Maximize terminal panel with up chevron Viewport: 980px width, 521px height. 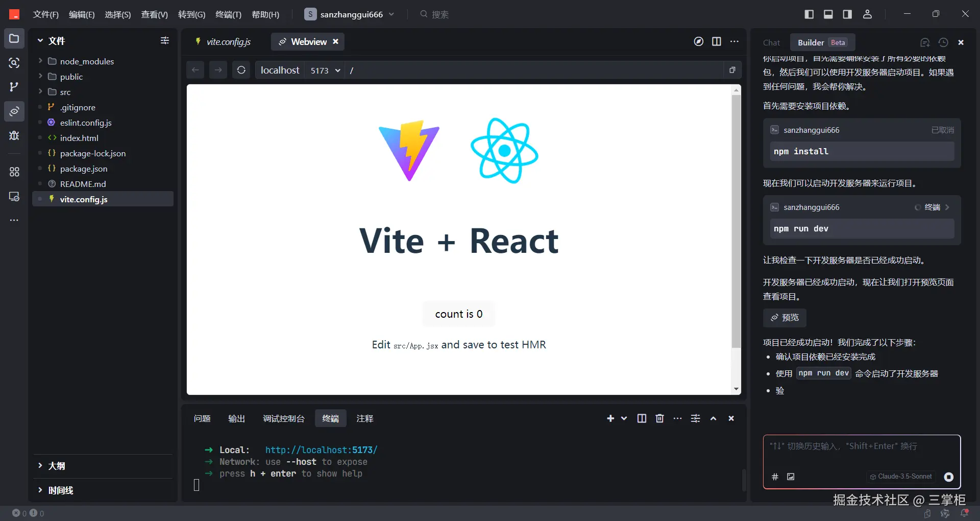[714, 418]
